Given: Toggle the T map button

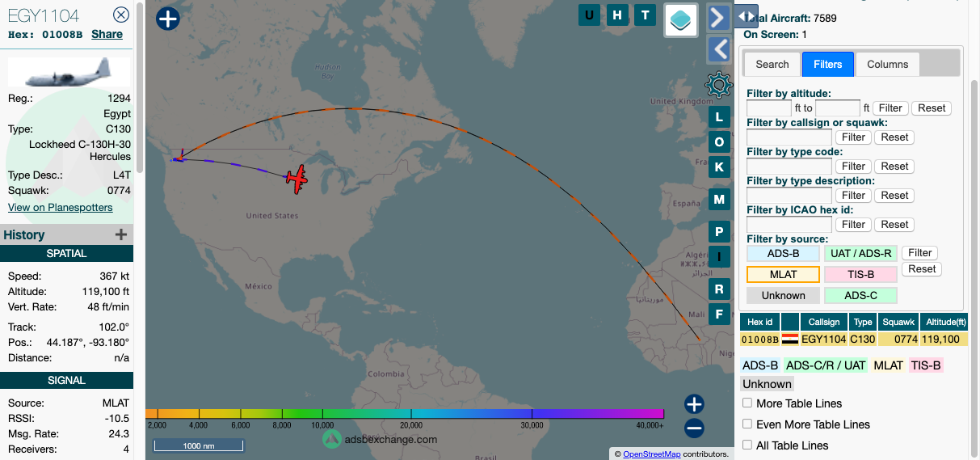Looking at the screenshot, I should [645, 15].
